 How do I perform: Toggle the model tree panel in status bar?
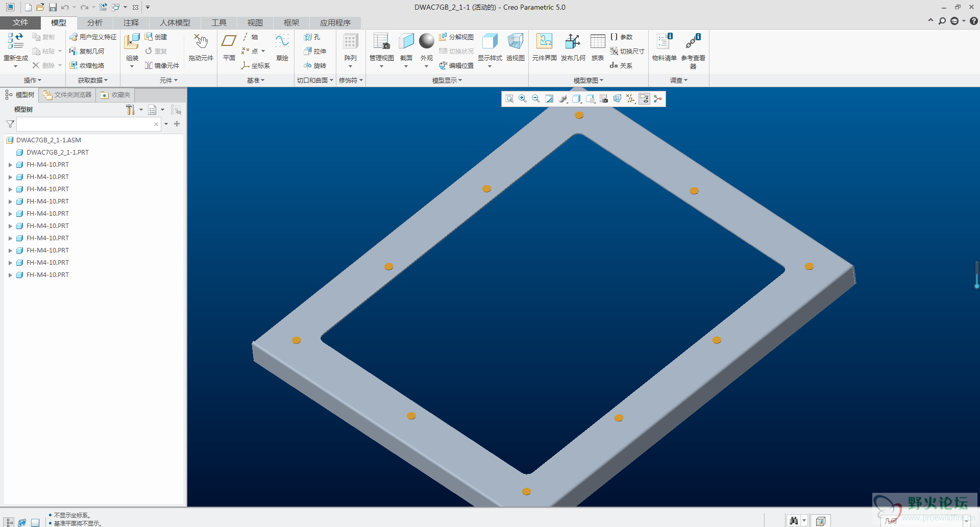click(10, 522)
